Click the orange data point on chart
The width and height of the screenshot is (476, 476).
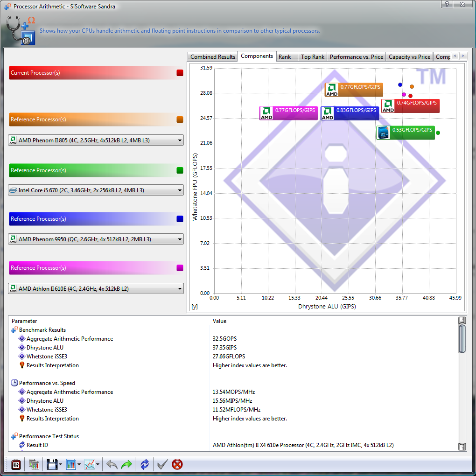412,86
